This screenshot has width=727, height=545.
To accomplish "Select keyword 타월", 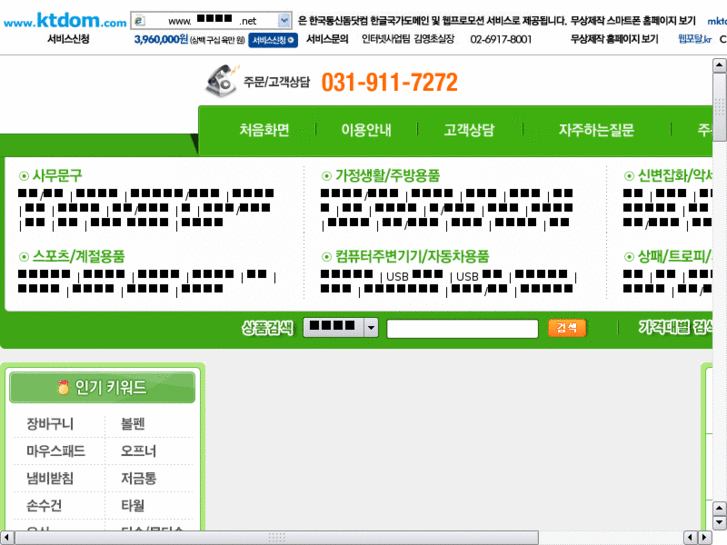I will 133,506.
